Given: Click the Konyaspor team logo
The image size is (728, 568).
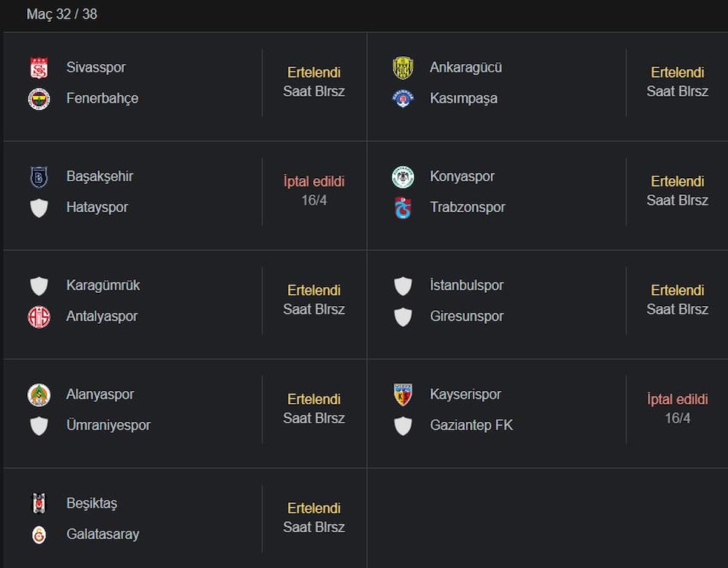Looking at the screenshot, I should point(403,177).
